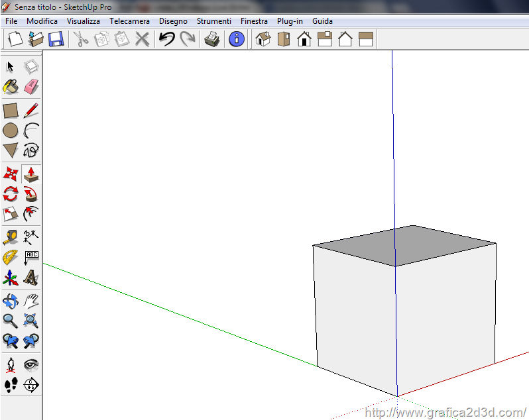This screenshot has height=420, width=529.
Task: Choose the Pan hand tool
Action: coord(31,301)
